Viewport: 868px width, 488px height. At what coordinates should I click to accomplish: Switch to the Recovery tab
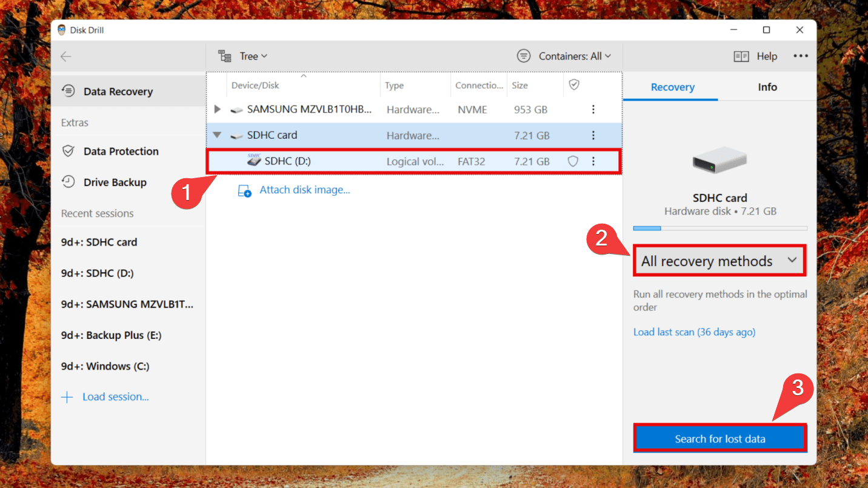click(x=672, y=87)
